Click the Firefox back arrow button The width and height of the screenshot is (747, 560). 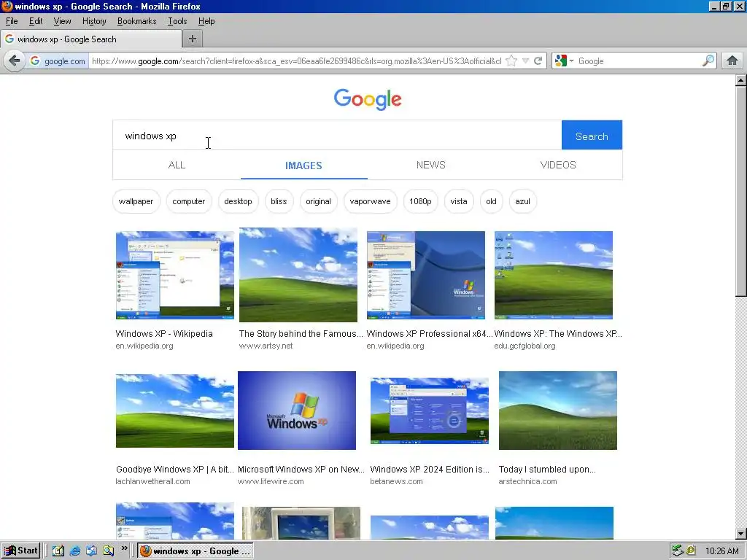[15, 61]
